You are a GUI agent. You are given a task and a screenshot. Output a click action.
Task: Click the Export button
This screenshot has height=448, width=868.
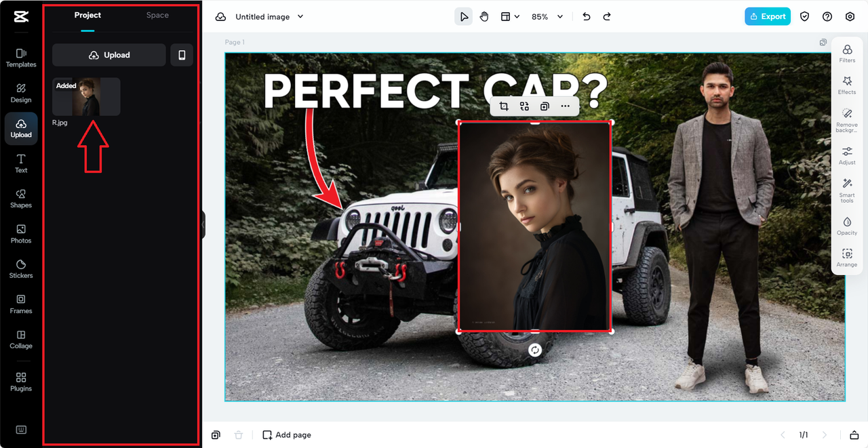pos(768,17)
